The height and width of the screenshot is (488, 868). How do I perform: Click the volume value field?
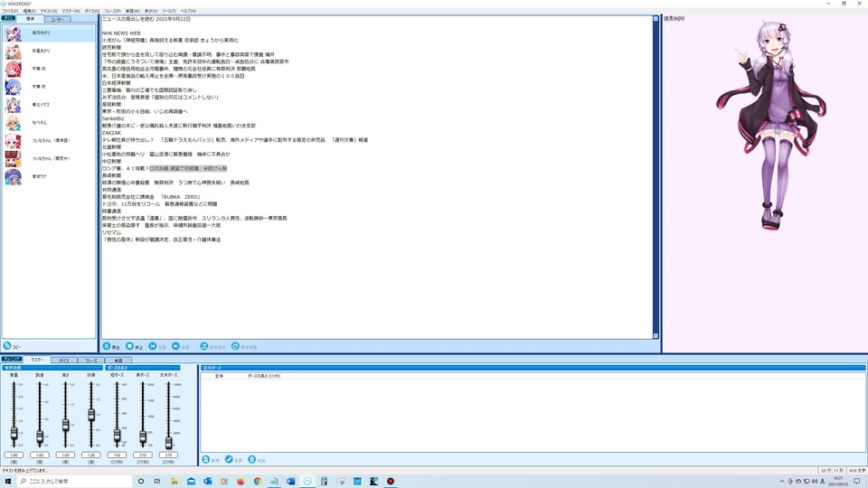click(x=14, y=455)
